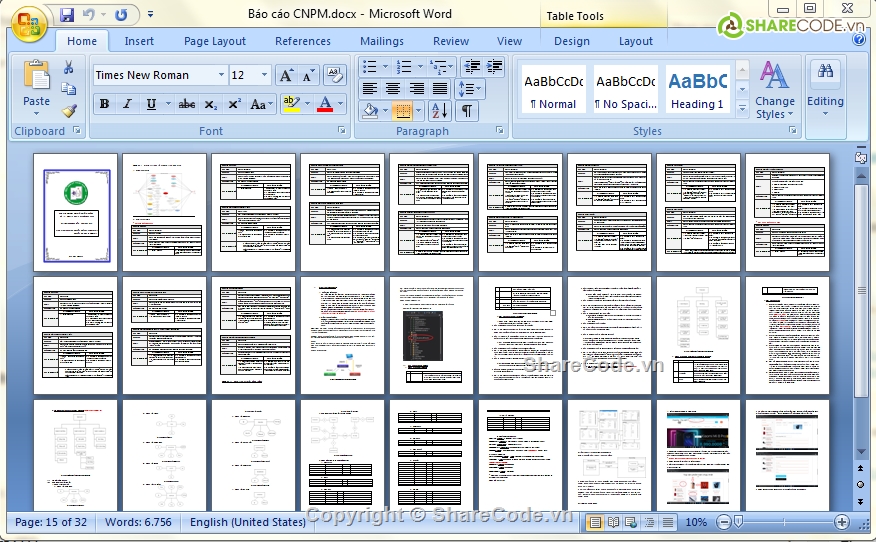Toggle strikethrough text
Image resolution: width=876 pixels, height=542 pixels.
(187, 104)
